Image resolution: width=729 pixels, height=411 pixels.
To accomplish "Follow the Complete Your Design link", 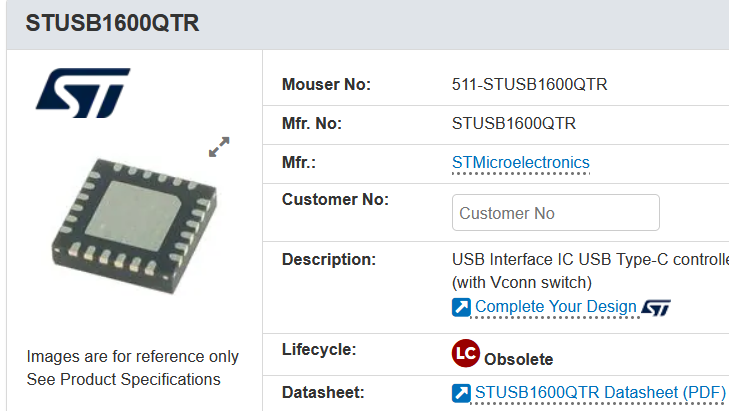I will (x=555, y=307).
